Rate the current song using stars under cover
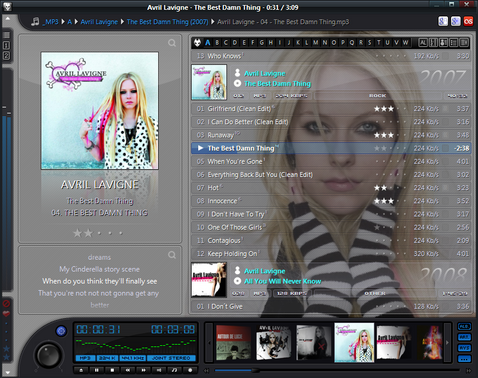Viewport: 478px width, 378px height. 99,233
